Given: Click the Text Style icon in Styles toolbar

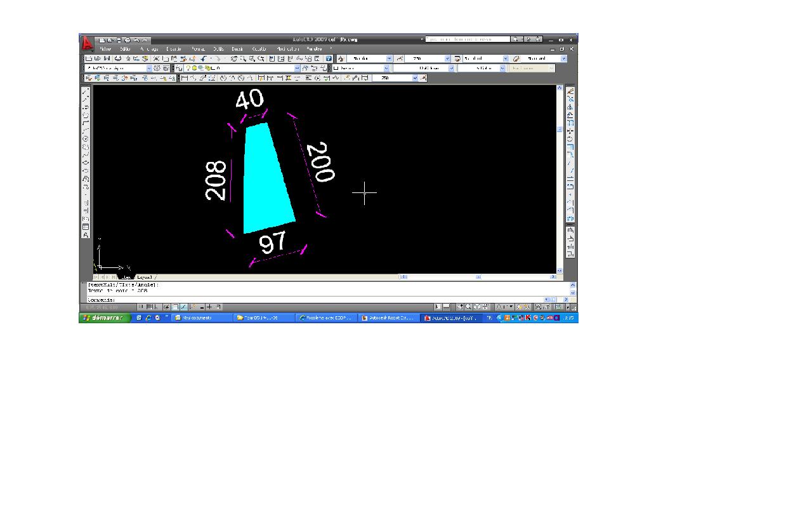Looking at the screenshot, I should pos(341,58).
